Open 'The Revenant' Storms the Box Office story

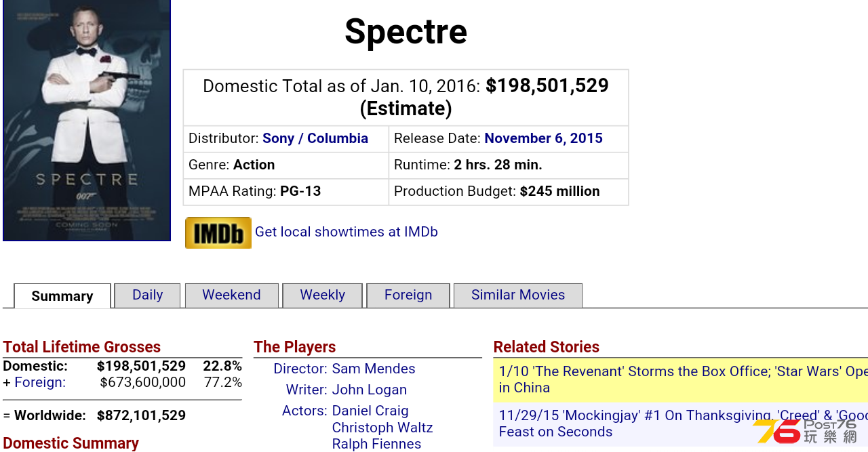point(683,379)
